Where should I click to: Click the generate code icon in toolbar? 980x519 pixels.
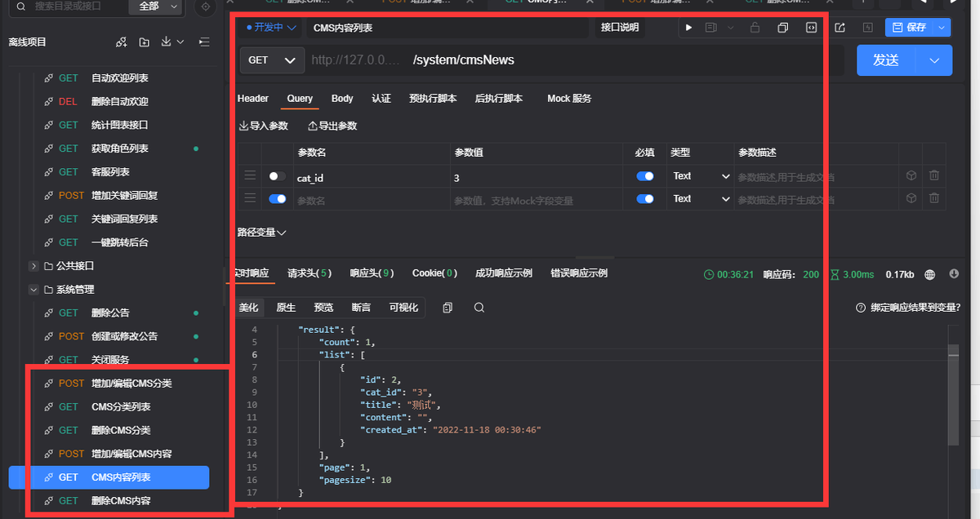(811, 28)
